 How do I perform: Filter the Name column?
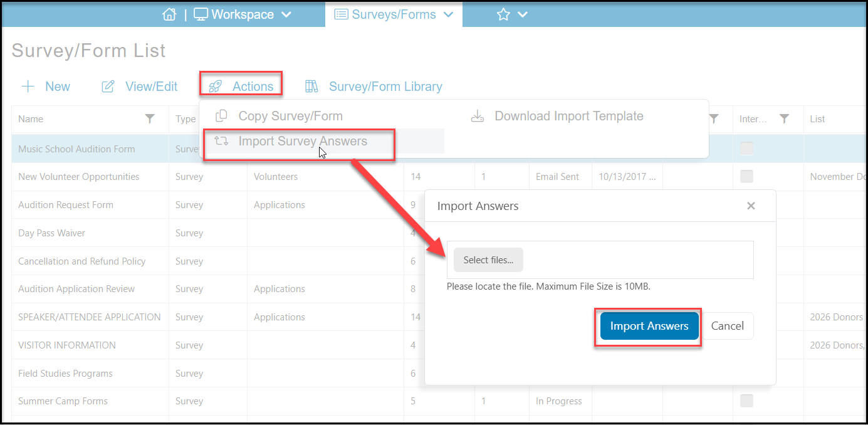point(150,118)
